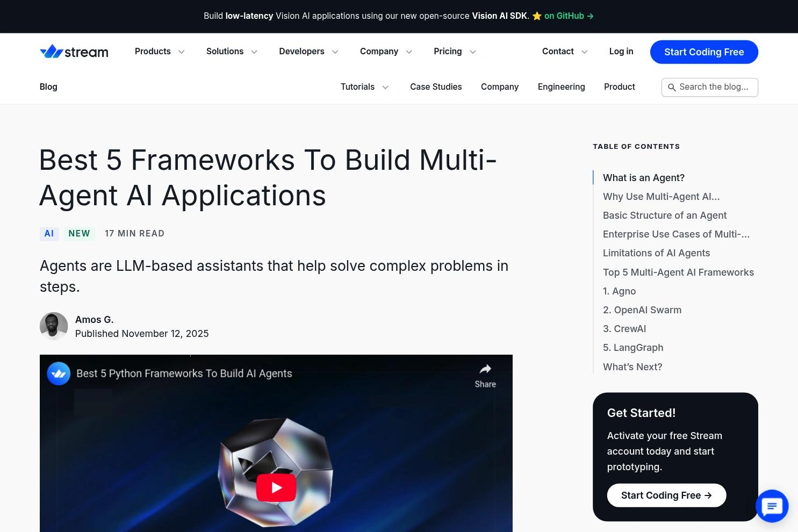The width and height of the screenshot is (798, 532).
Task: Open the video title link
Action: click(184, 373)
